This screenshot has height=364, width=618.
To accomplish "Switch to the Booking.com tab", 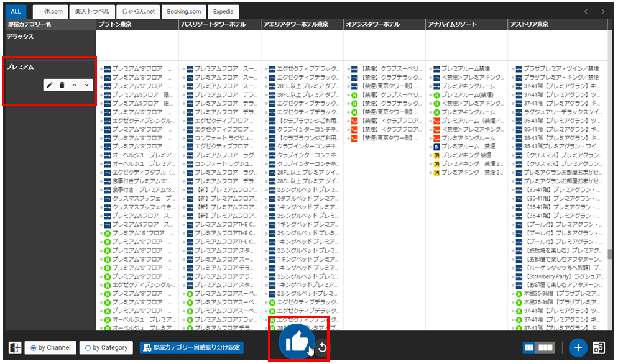I will (x=184, y=11).
